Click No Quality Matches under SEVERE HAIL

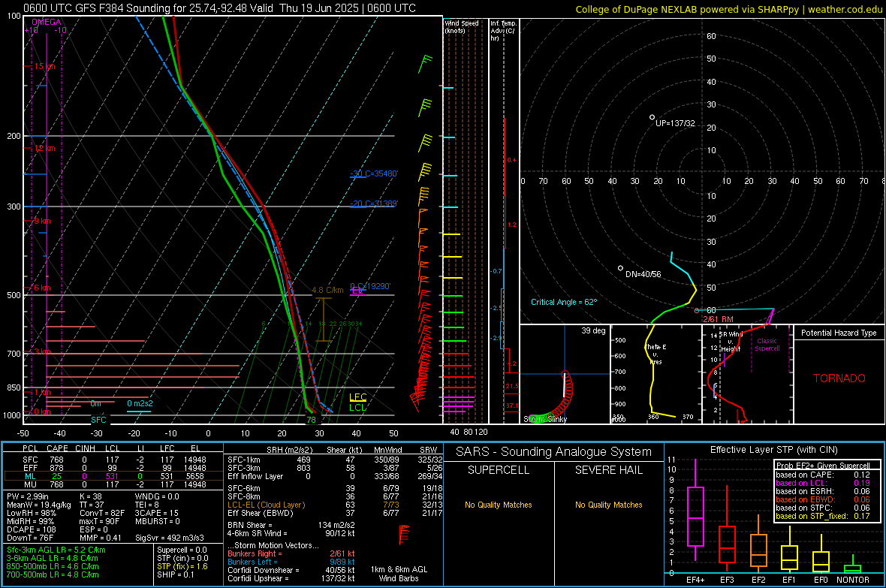point(608,505)
